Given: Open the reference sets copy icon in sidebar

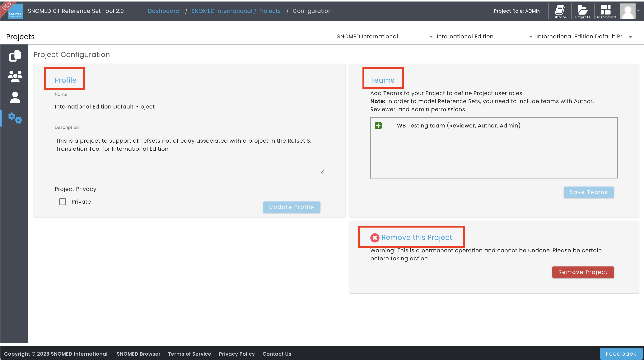Looking at the screenshot, I should tap(15, 56).
